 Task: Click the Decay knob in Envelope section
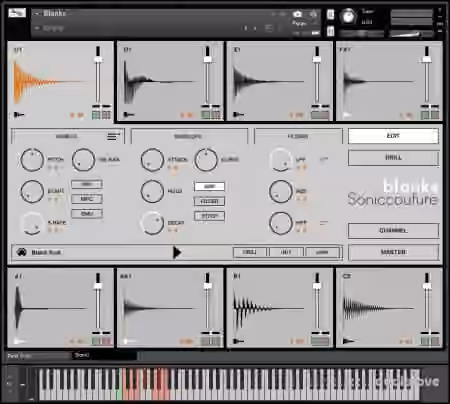pos(152,223)
